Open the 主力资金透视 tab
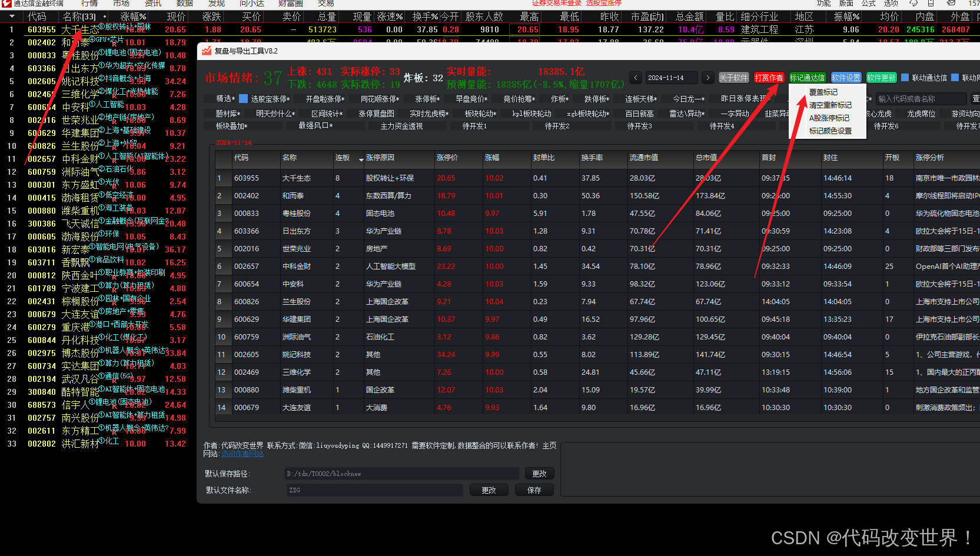 (401, 126)
